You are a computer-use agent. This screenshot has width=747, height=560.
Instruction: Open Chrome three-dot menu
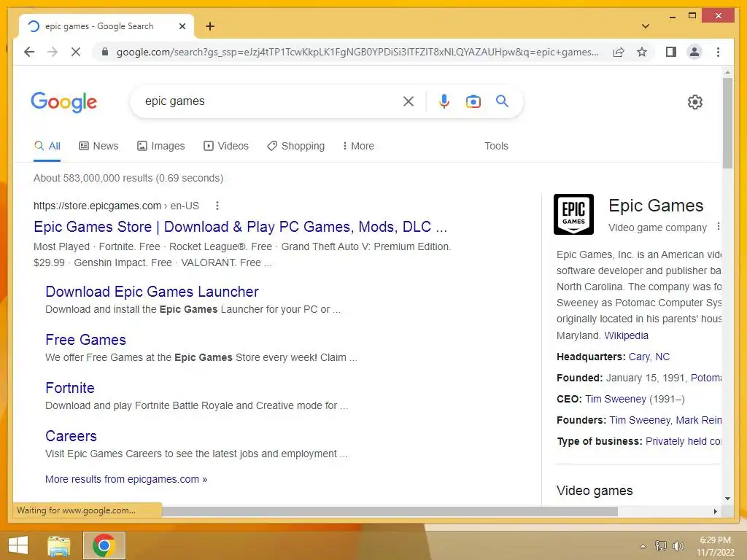(718, 52)
